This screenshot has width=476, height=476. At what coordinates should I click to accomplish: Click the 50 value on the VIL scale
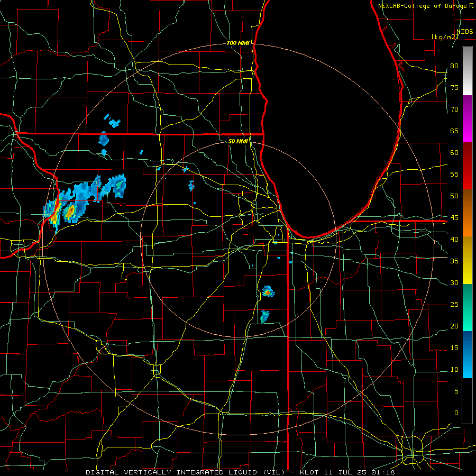pyautogui.click(x=454, y=196)
